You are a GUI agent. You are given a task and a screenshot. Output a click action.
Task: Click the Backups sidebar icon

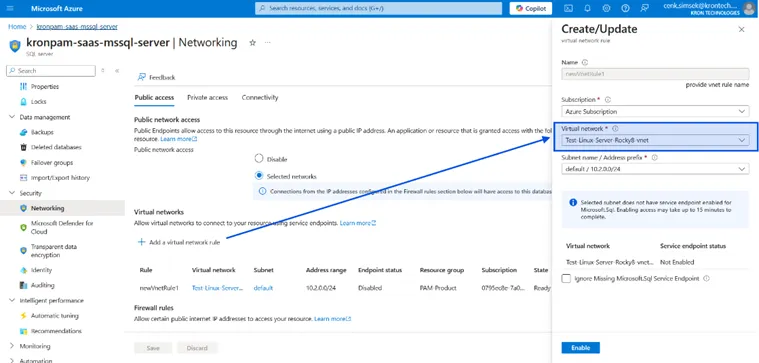point(23,132)
